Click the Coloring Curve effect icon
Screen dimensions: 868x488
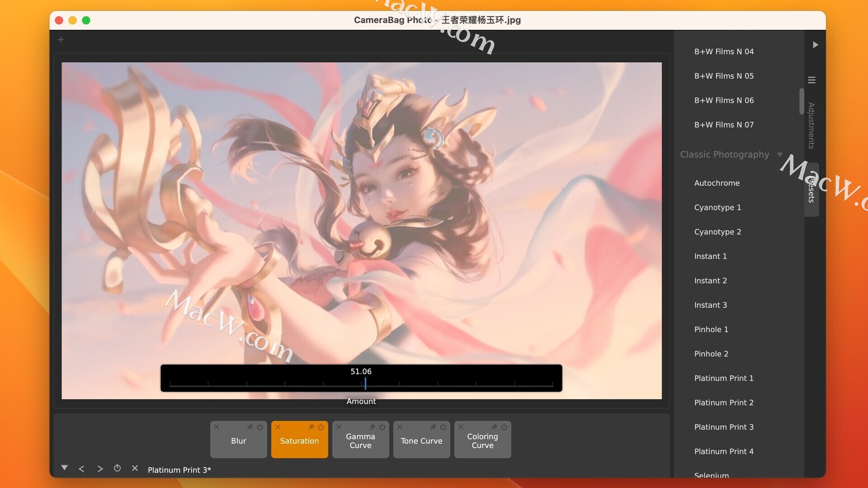(x=482, y=441)
